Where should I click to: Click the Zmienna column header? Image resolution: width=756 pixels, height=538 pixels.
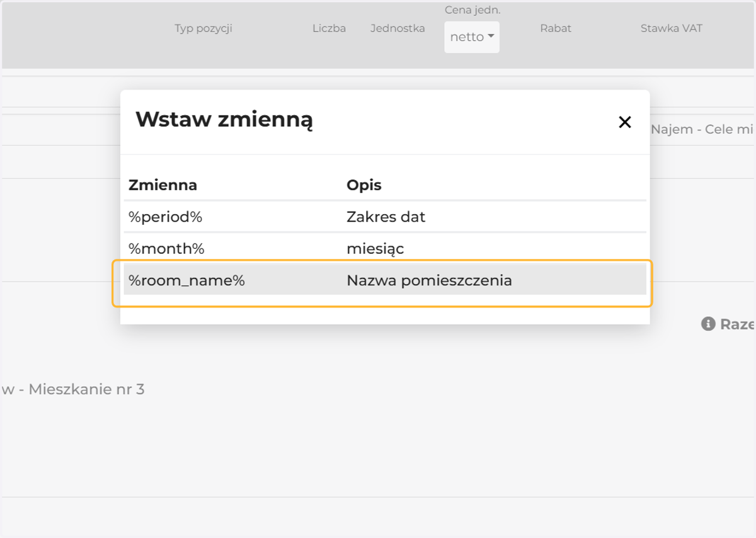point(163,185)
